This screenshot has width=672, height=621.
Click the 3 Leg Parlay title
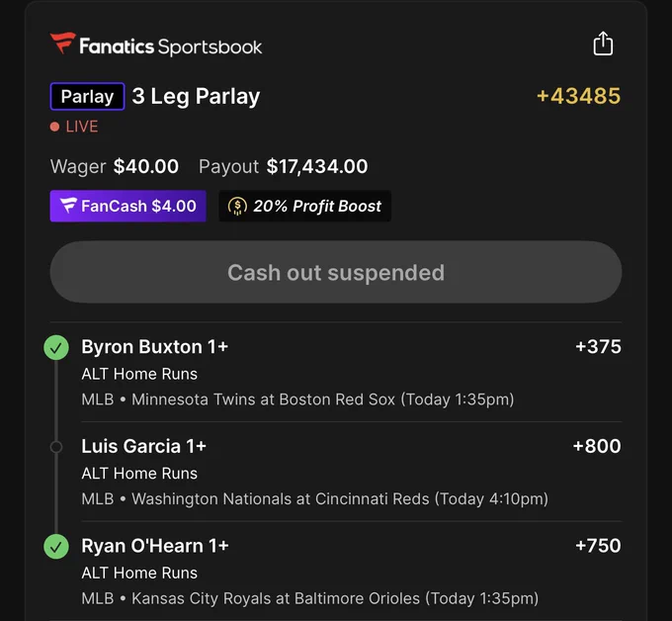pos(196,97)
